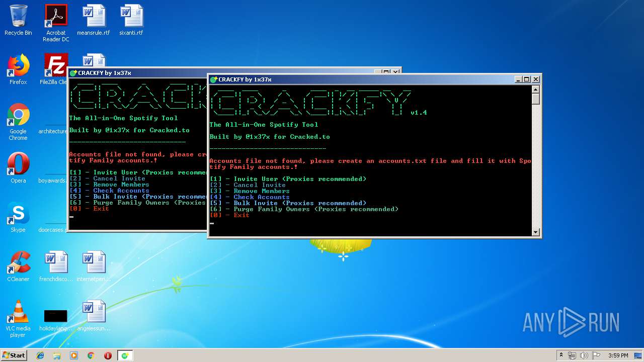This screenshot has width=644, height=362.
Task: Open angelessun document icon
Action: 94,316
